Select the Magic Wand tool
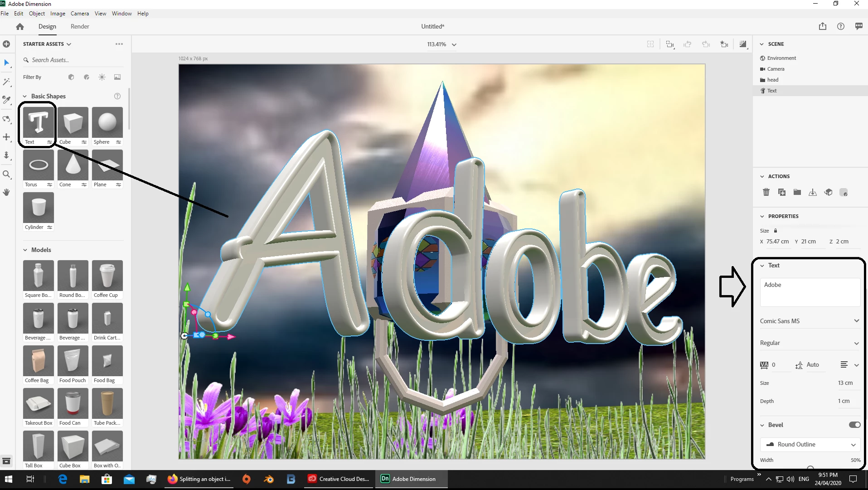 pos(6,82)
